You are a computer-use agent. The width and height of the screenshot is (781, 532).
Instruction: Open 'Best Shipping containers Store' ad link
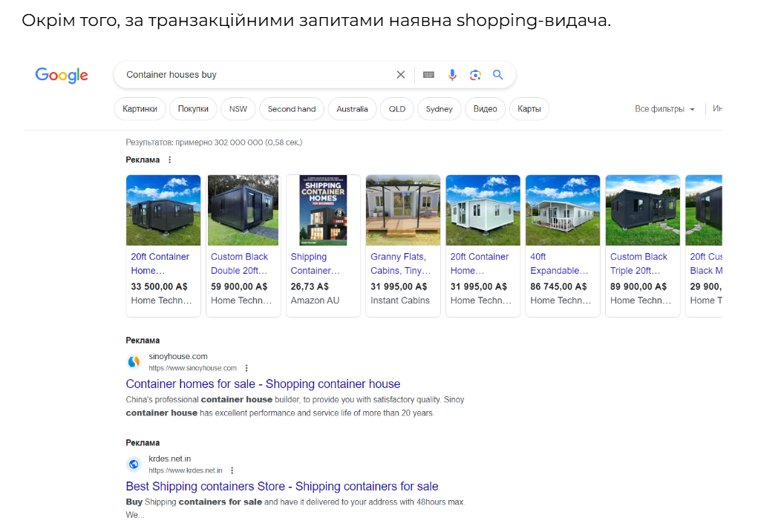point(282,486)
